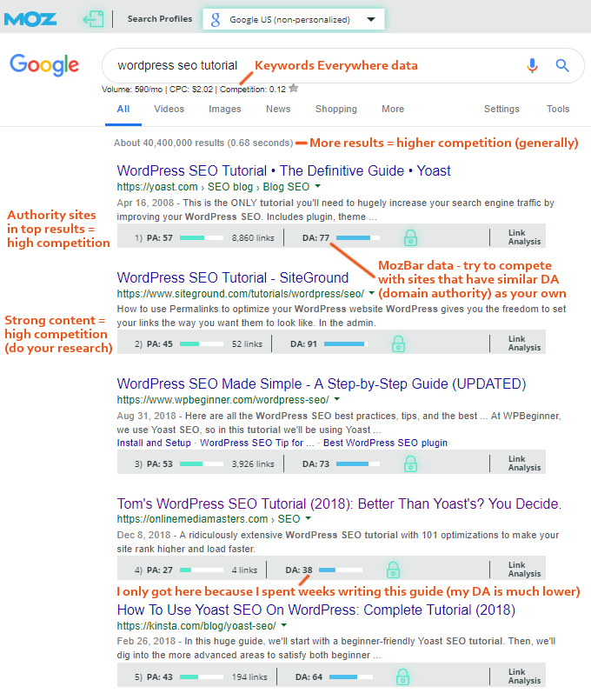Click the lock icon in Kinsta result bar

pos(402,677)
